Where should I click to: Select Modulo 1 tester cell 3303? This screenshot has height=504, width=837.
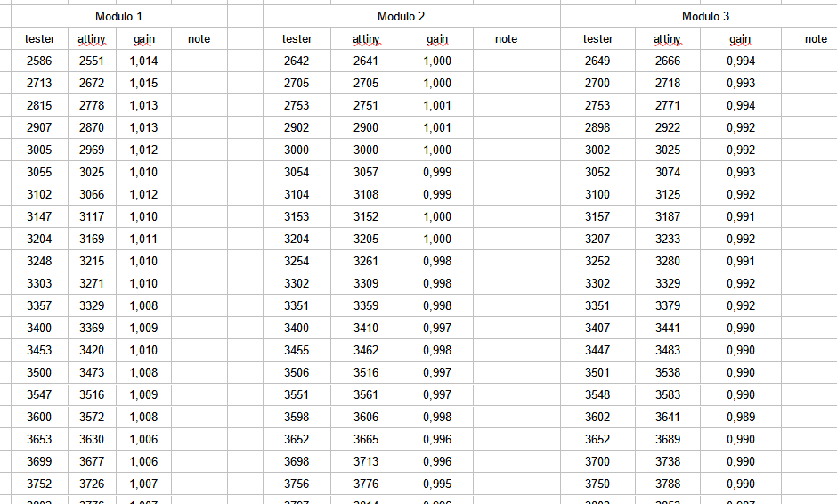40,283
